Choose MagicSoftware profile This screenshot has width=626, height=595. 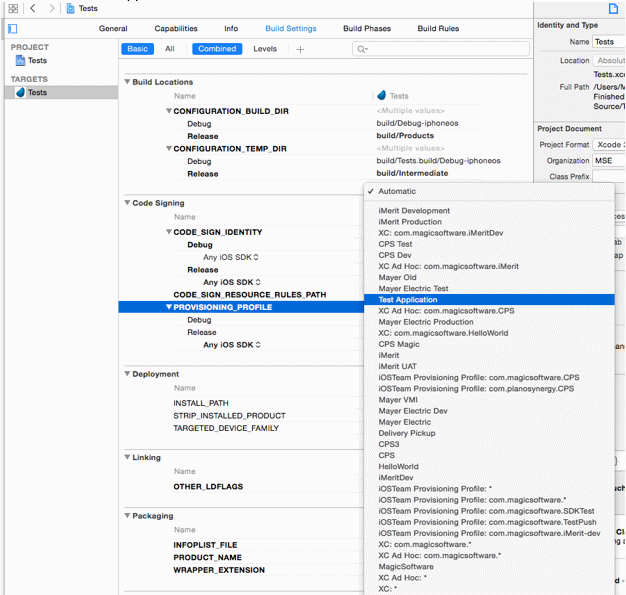tap(489, 567)
